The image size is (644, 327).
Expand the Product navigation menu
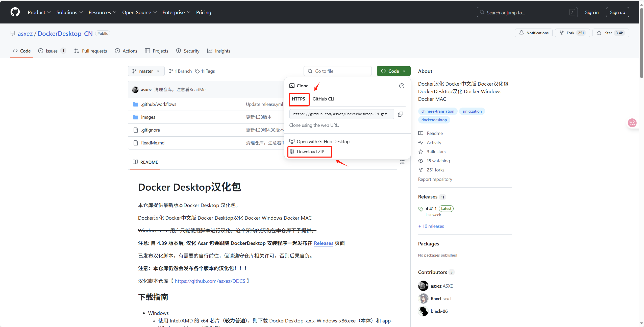[39, 12]
